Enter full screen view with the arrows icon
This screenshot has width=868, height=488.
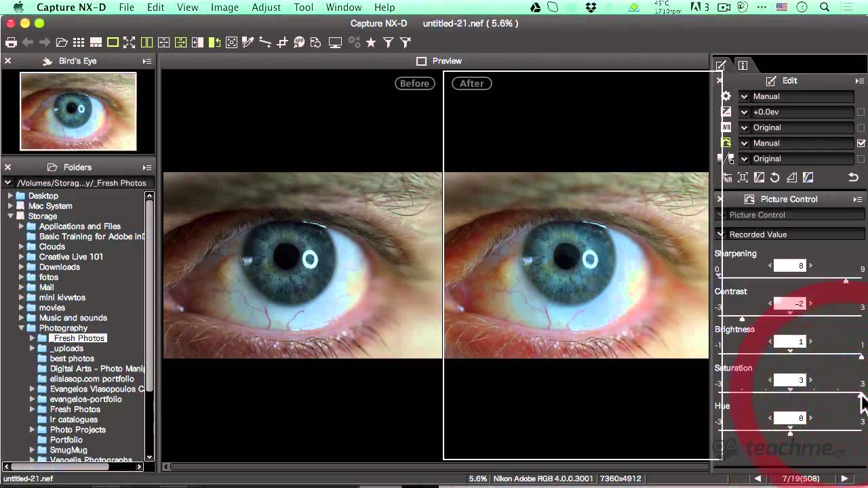pyautogui.click(x=130, y=42)
